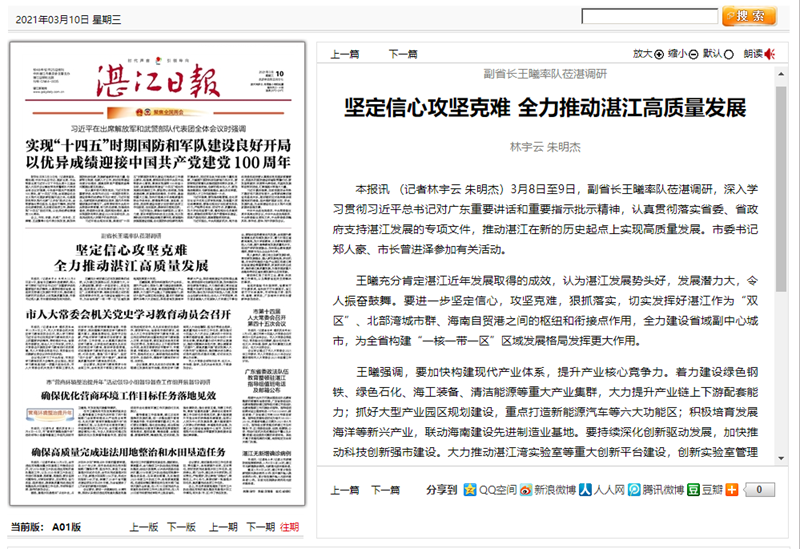Share to 人人网 via its icon
800x549 pixels.
(585, 490)
